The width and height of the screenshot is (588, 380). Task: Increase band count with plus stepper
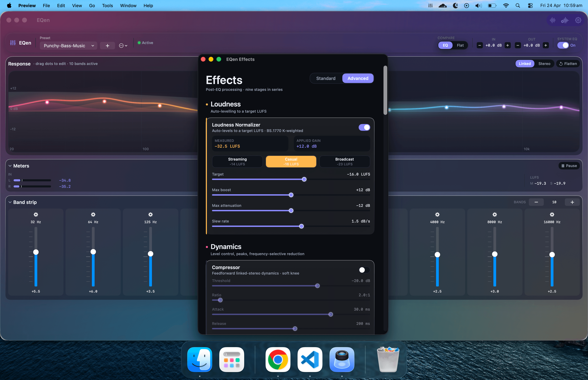572,202
